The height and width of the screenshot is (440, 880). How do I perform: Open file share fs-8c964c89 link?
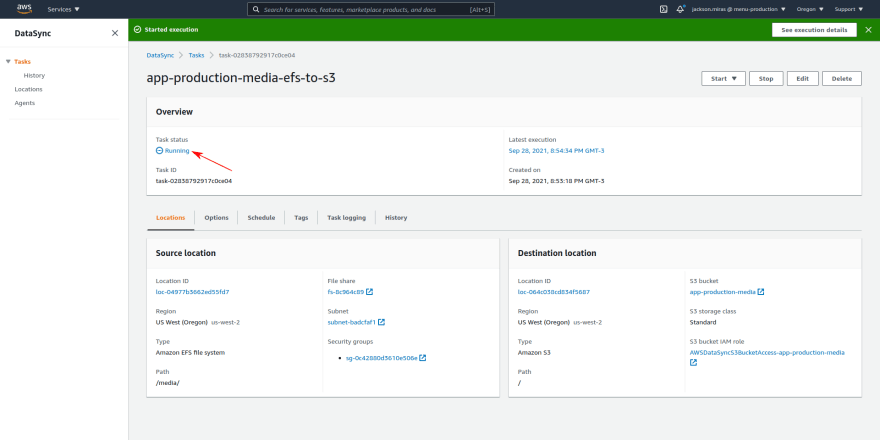(x=346, y=292)
